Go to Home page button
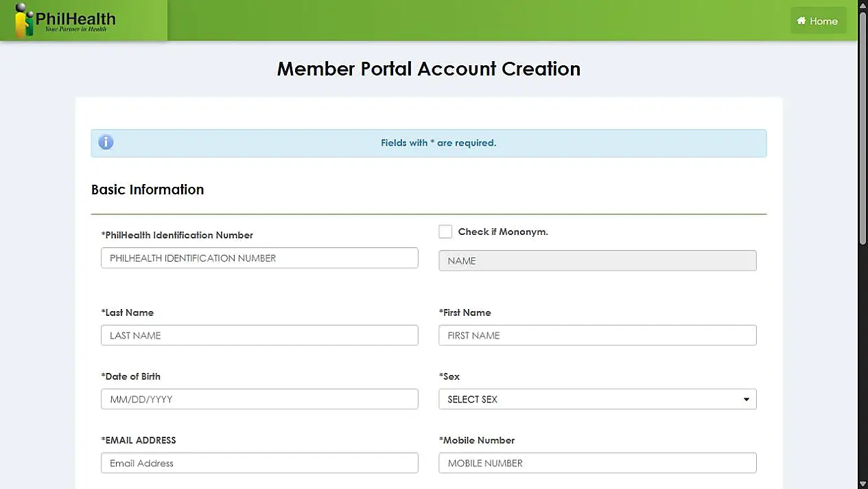The height and width of the screenshot is (489, 868). coord(818,21)
